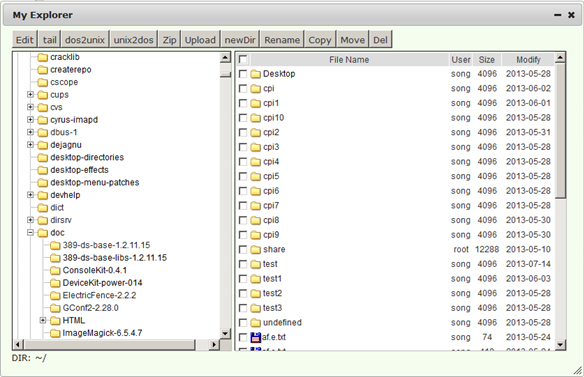The height and width of the screenshot is (377, 584).
Task: Click the tree pane vertical scrollbar thumb
Action: click(225, 74)
